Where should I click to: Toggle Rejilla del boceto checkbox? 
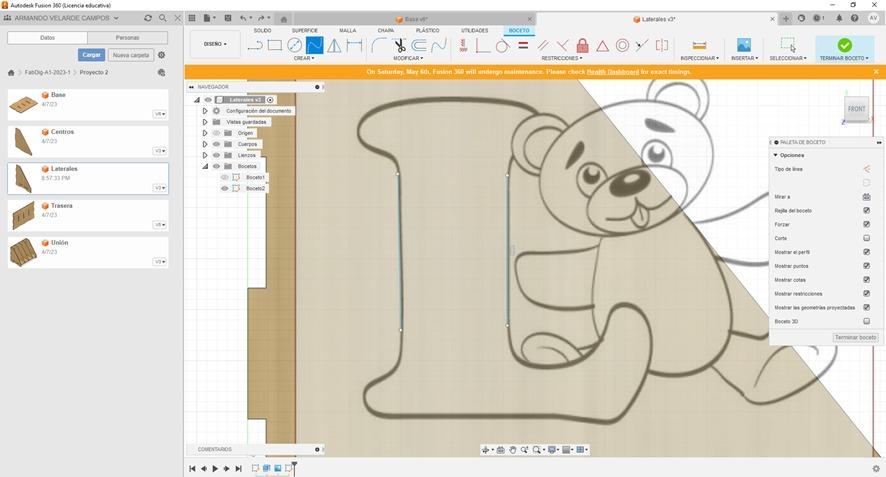click(866, 210)
